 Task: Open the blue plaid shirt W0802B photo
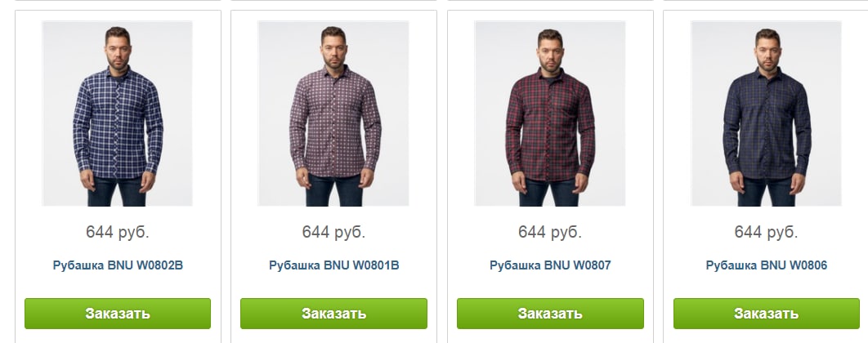pos(118,114)
